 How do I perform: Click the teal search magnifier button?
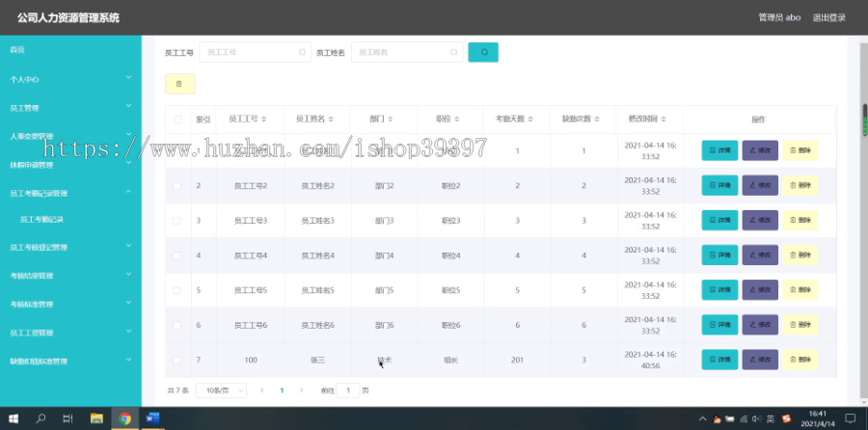(x=483, y=52)
